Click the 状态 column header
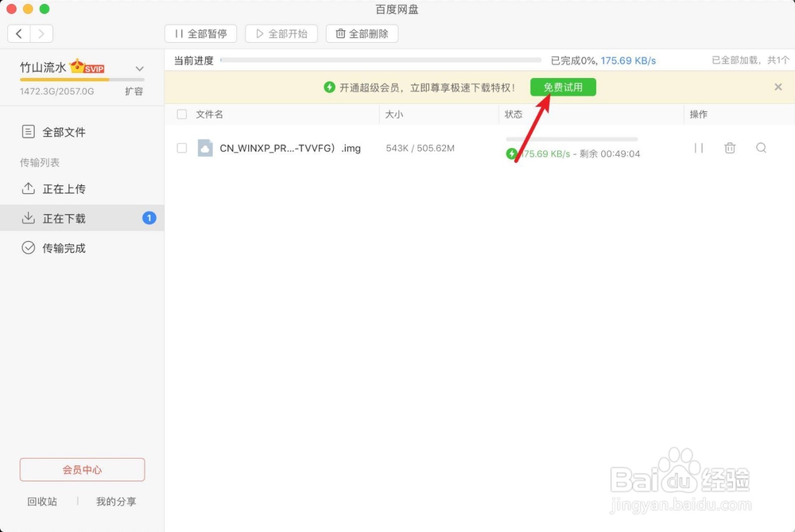The height and width of the screenshot is (532, 795). pyautogui.click(x=513, y=114)
